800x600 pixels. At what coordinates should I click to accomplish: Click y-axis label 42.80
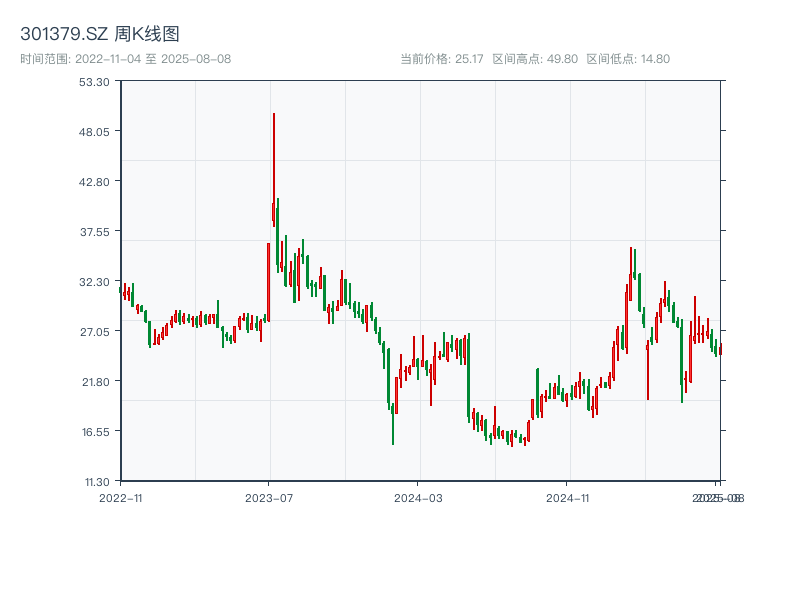[x=94, y=182]
